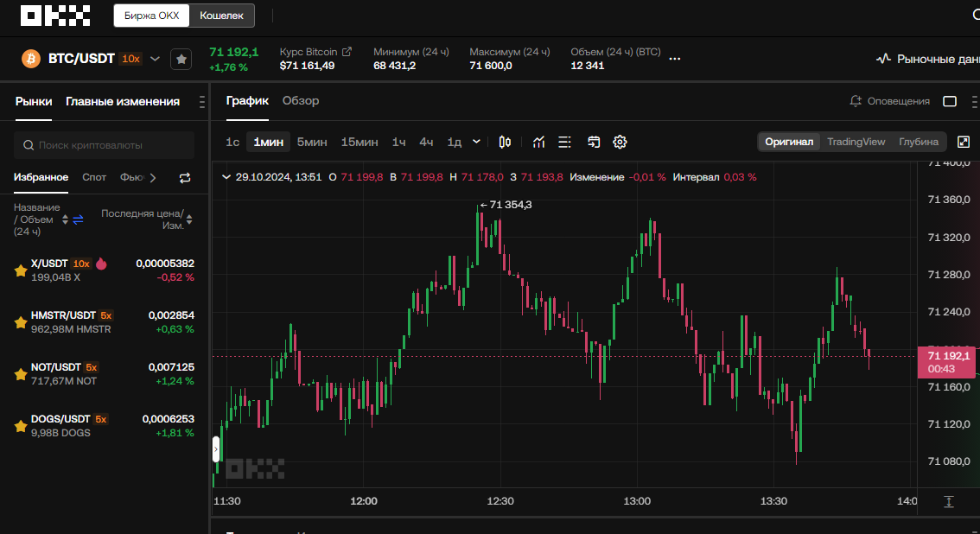
Task: Expand more market categories with arrow
Action: (153, 178)
